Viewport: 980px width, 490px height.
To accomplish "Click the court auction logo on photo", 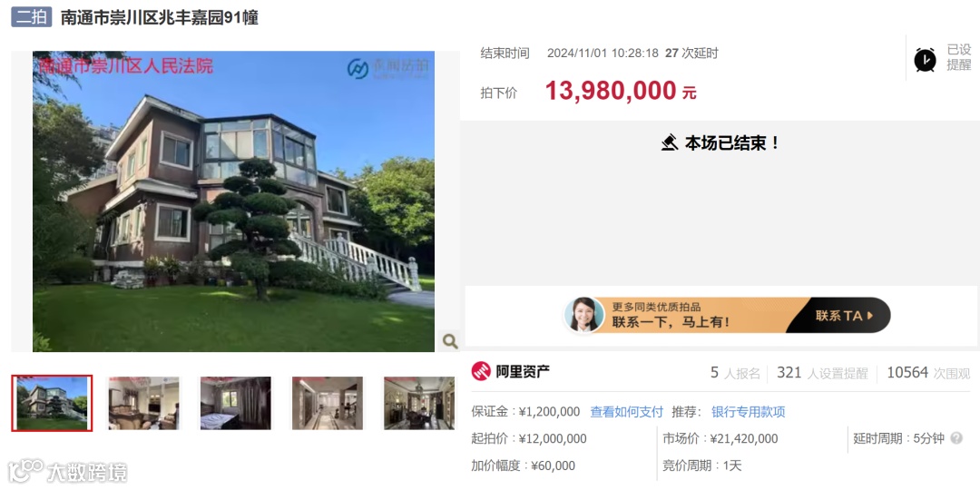I will tap(387, 69).
